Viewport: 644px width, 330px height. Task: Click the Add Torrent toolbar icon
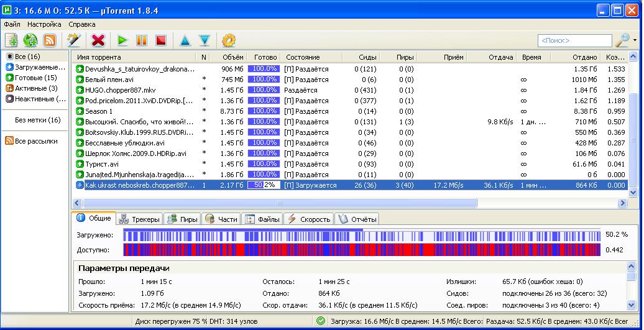pyautogui.click(x=11, y=40)
